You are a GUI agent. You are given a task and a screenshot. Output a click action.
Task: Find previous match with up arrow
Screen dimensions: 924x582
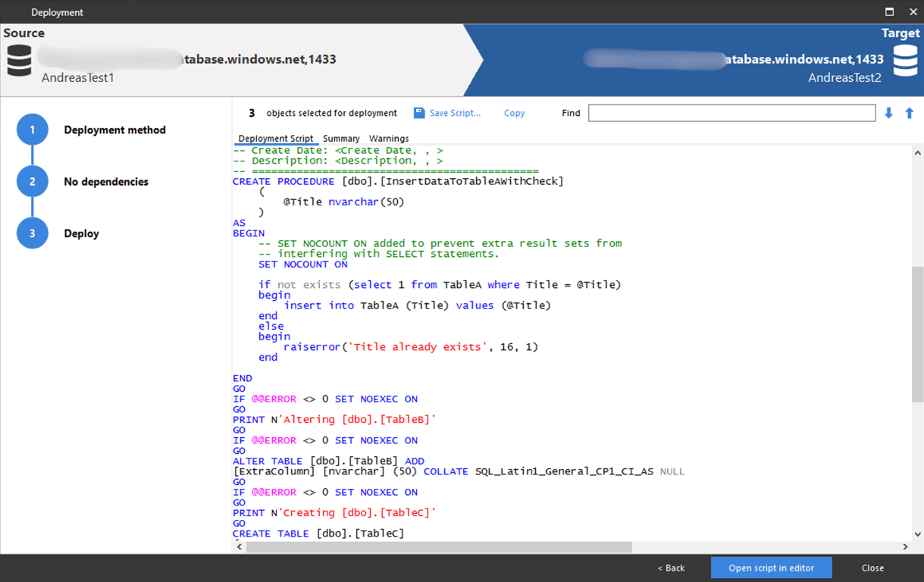(910, 113)
